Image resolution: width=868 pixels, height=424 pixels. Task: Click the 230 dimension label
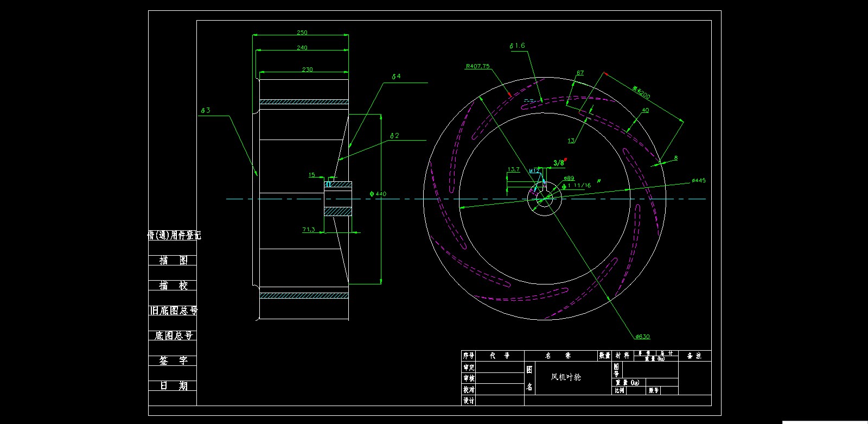(307, 69)
